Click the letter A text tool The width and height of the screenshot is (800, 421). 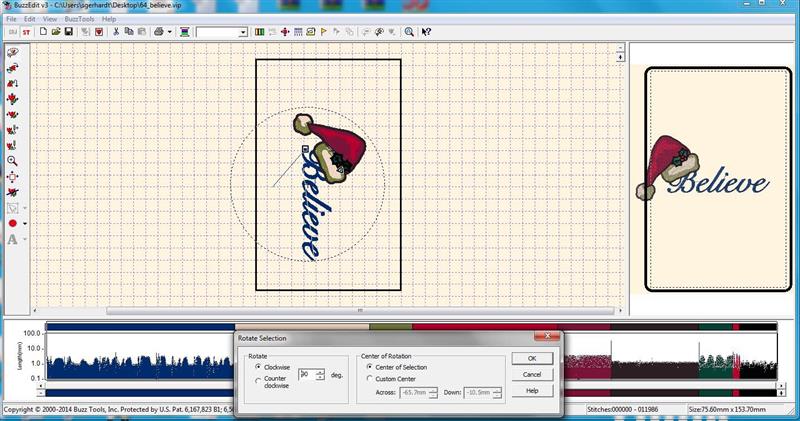13,239
